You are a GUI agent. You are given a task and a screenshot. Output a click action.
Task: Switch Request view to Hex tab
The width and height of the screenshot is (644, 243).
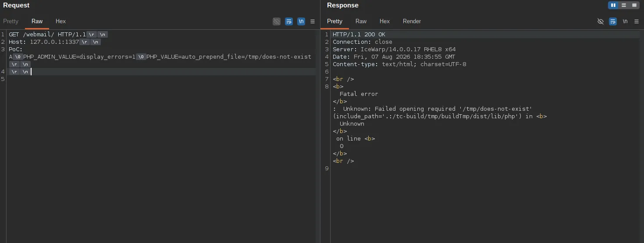[x=60, y=21]
